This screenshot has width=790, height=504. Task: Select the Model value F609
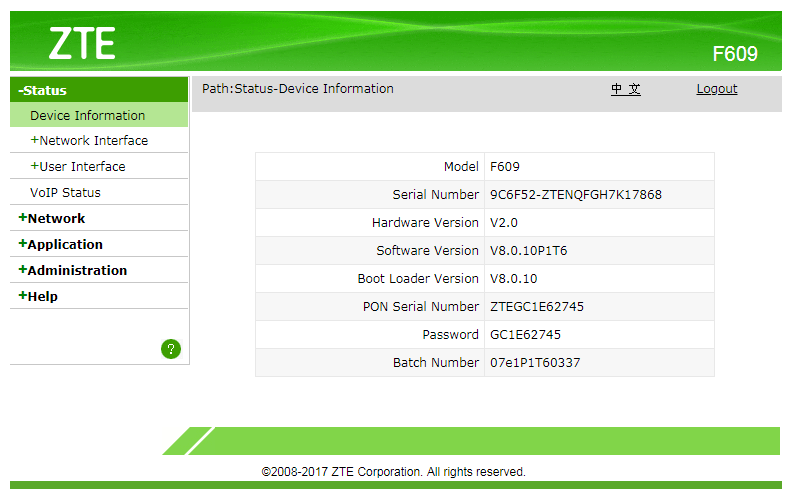tap(505, 167)
